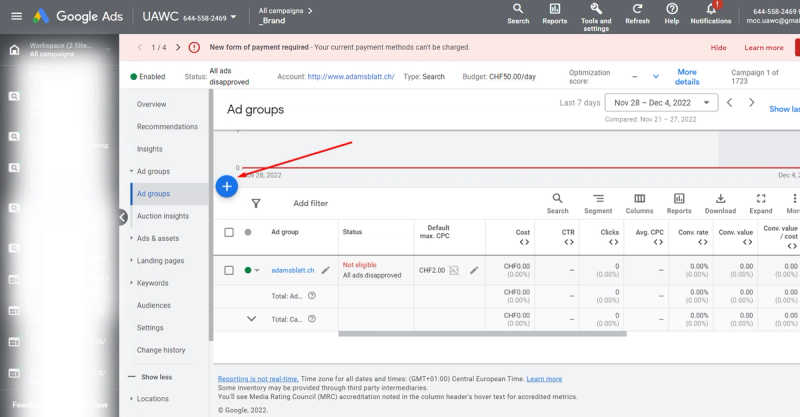Check the adamsblatt.ch row checkbox
This screenshot has height=417, width=800.
click(x=229, y=270)
